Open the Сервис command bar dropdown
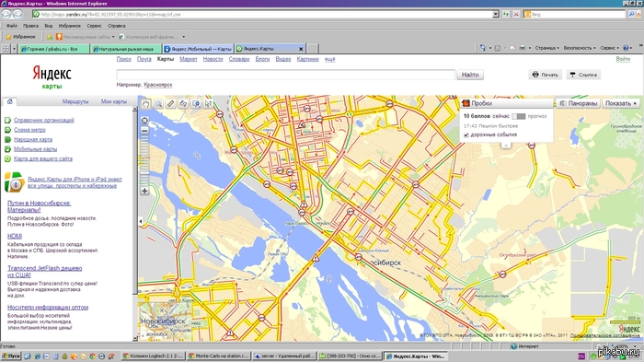 (x=609, y=48)
